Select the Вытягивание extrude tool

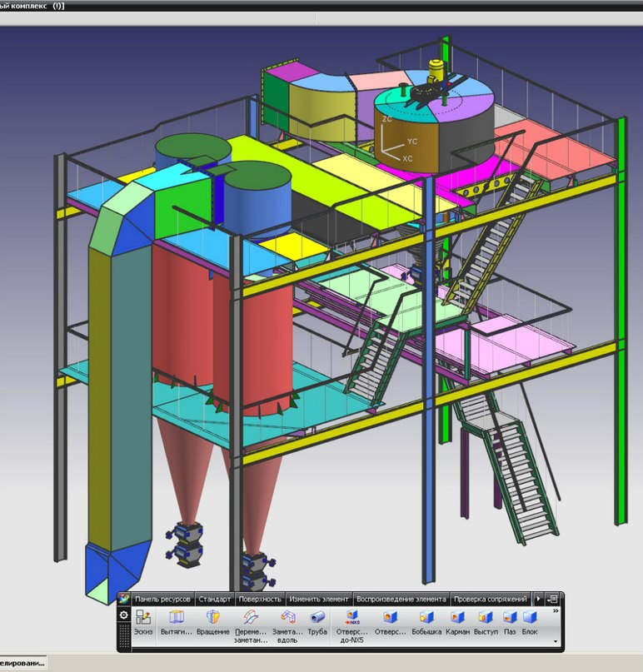click(177, 622)
